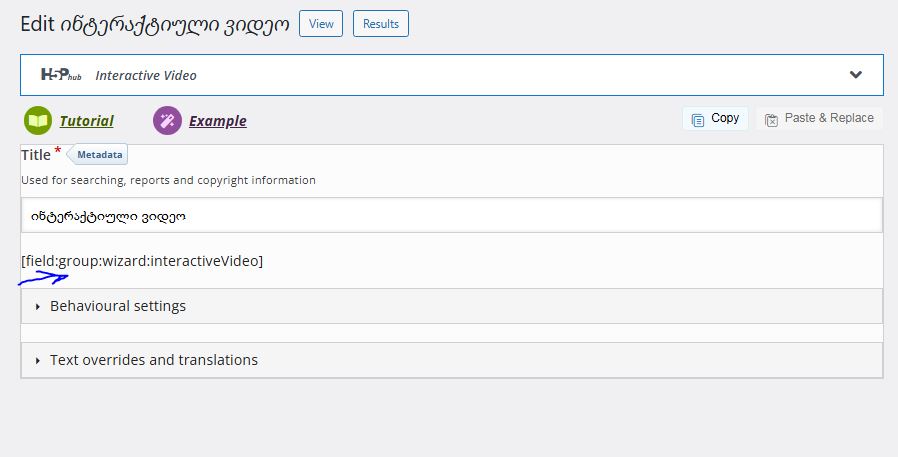Expand Behavioural settings section
This screenshot has height=457, width=898.
point(452,306)
